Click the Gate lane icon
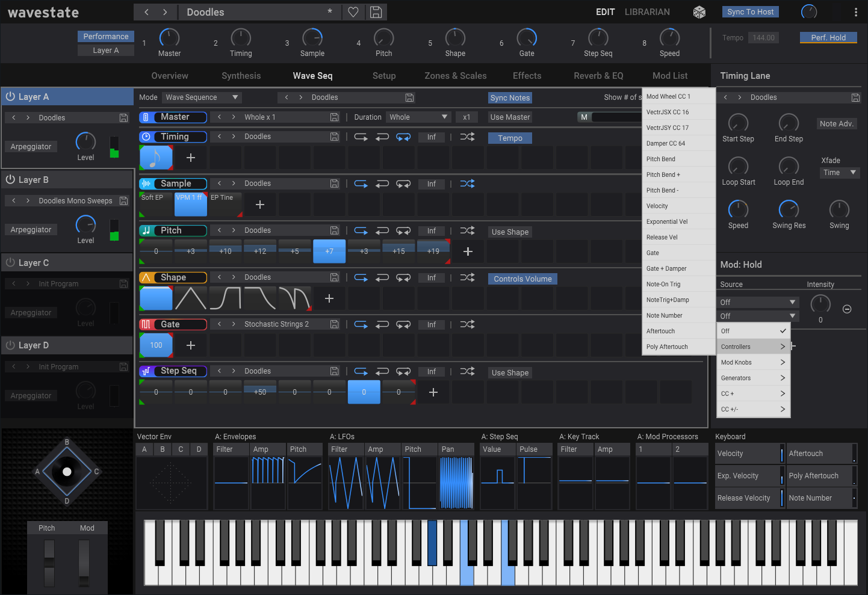This screenshot has height=595, width=868. pos(146,324)
